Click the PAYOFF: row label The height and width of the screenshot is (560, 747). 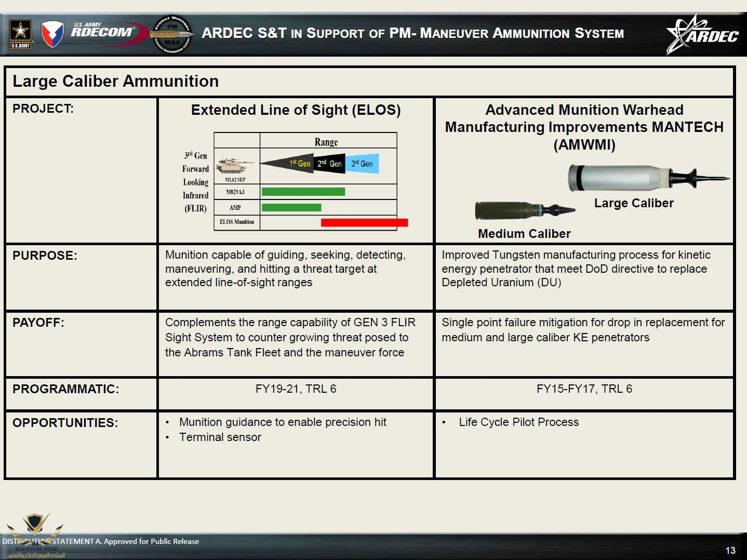(38, 323)
